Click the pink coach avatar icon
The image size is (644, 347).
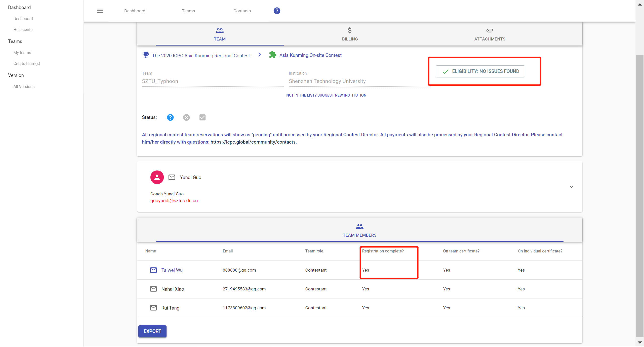point(157,177)
